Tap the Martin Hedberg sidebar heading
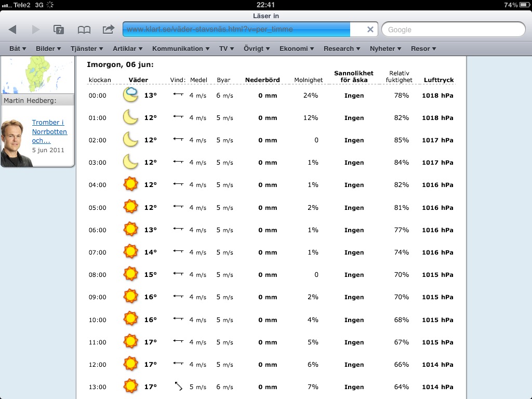Viewport: 532px width, 399px height. [30, 100]
